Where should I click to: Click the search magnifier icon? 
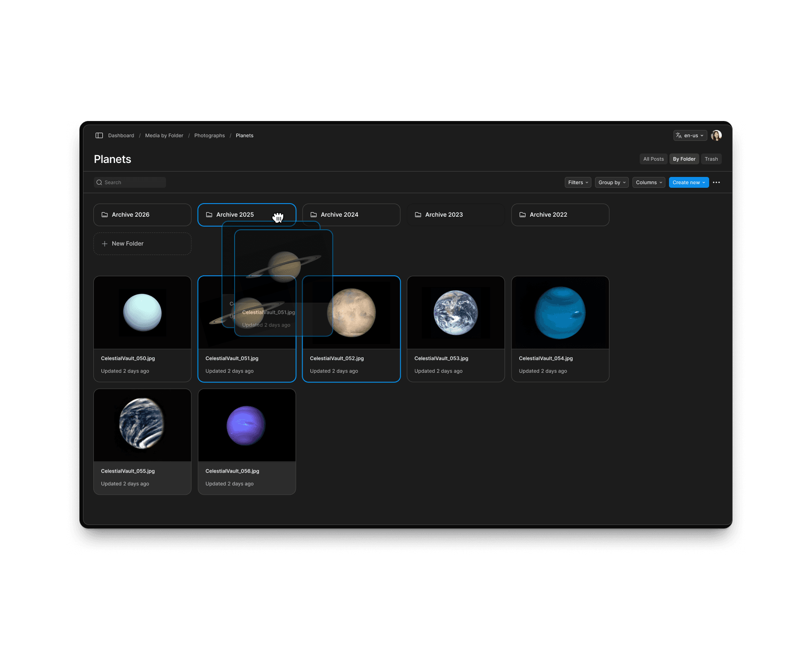99,182
